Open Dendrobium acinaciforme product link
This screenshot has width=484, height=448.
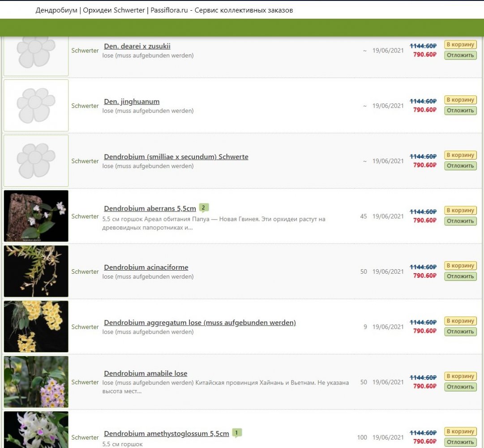(x=146, y=267)
